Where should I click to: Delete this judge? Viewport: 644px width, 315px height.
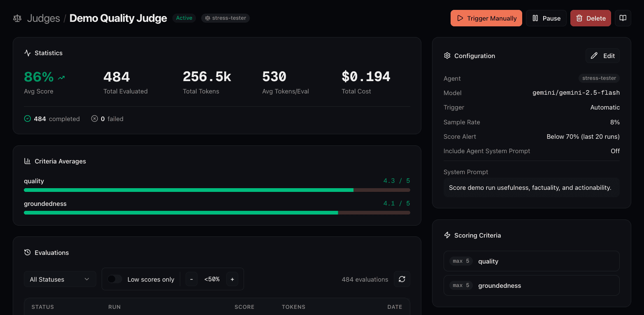591,18
